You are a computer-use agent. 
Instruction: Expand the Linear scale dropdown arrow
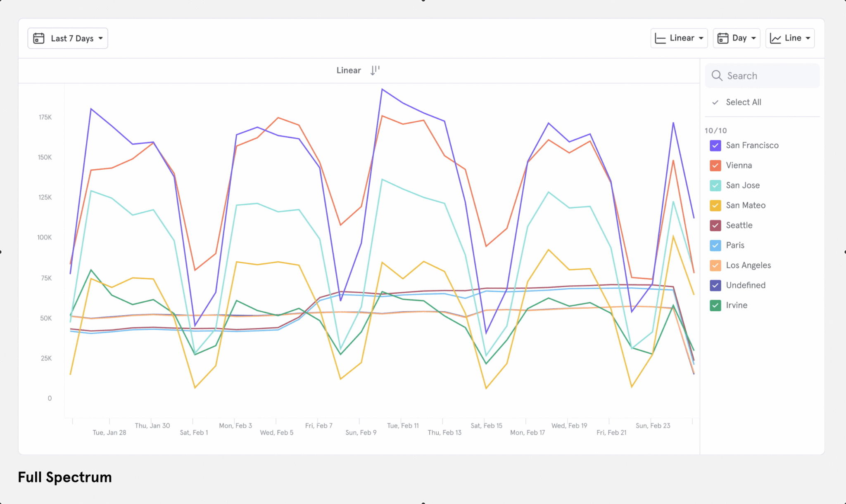coord(701,38)
